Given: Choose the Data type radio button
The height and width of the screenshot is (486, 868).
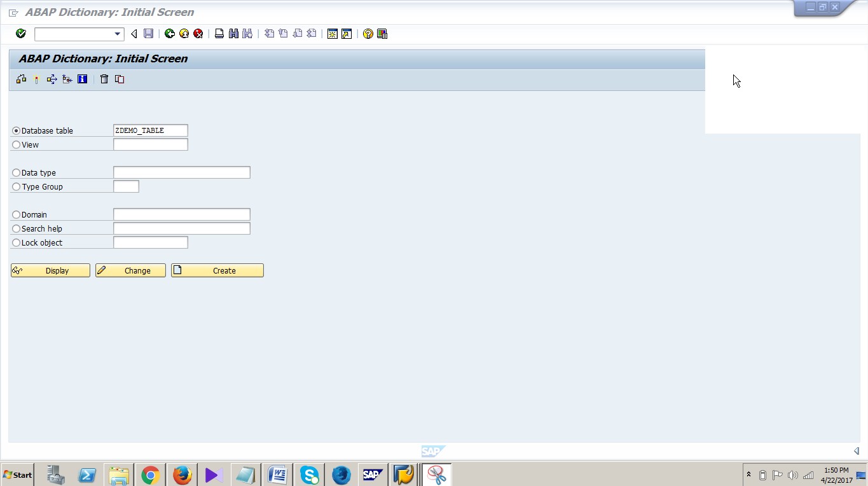Looking at the screenshot, I should (x=15, y=172).
